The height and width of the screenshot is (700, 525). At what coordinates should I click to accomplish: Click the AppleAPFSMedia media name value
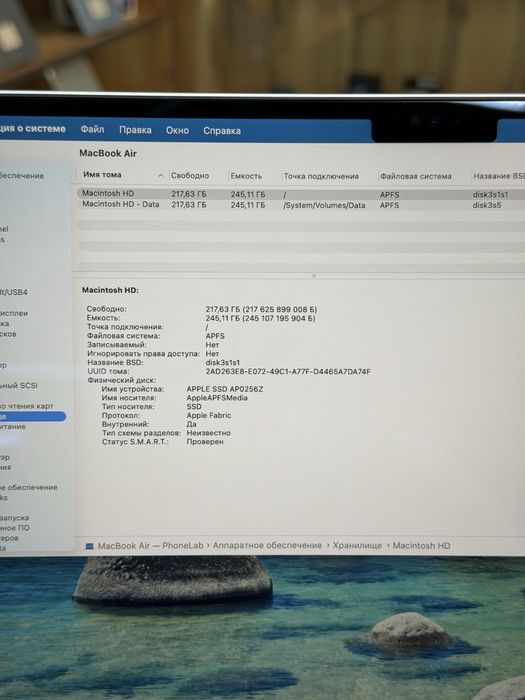[217, 398]
